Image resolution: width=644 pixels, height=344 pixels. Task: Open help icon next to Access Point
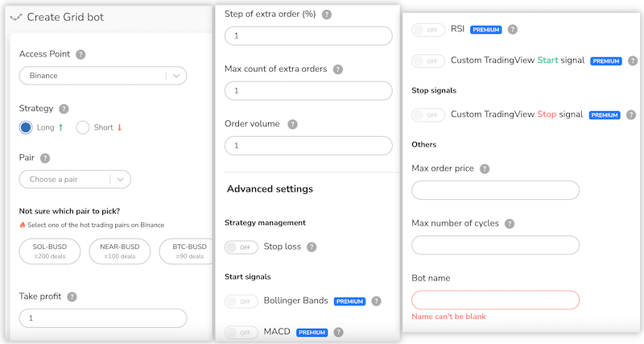[x=80, y=54]
